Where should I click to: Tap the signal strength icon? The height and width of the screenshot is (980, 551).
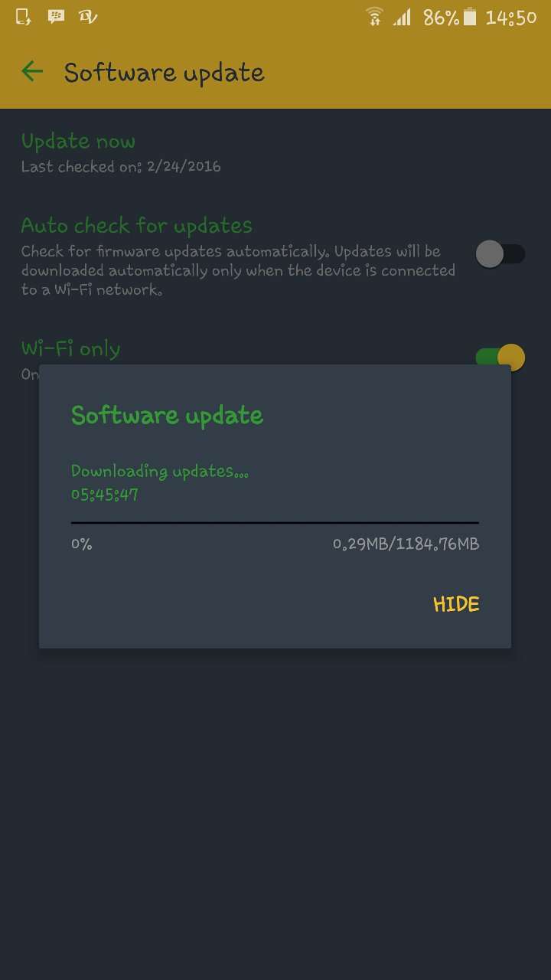click(x=403, y=17)
